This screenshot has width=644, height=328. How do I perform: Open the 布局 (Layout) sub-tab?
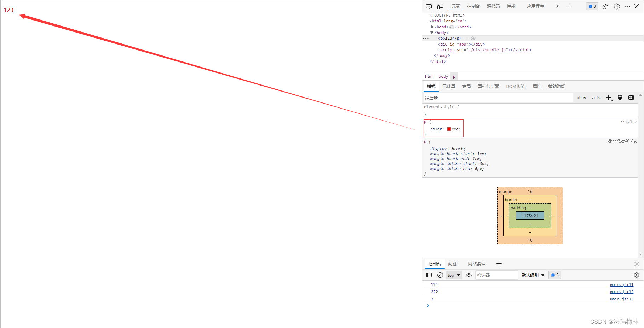[x=466, y=87]
